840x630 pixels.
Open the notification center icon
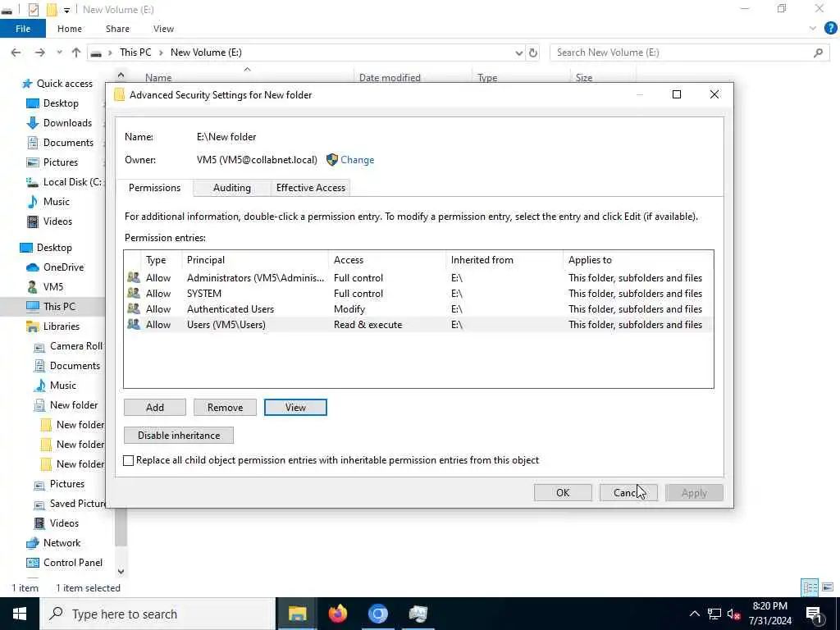coord(815,614)
